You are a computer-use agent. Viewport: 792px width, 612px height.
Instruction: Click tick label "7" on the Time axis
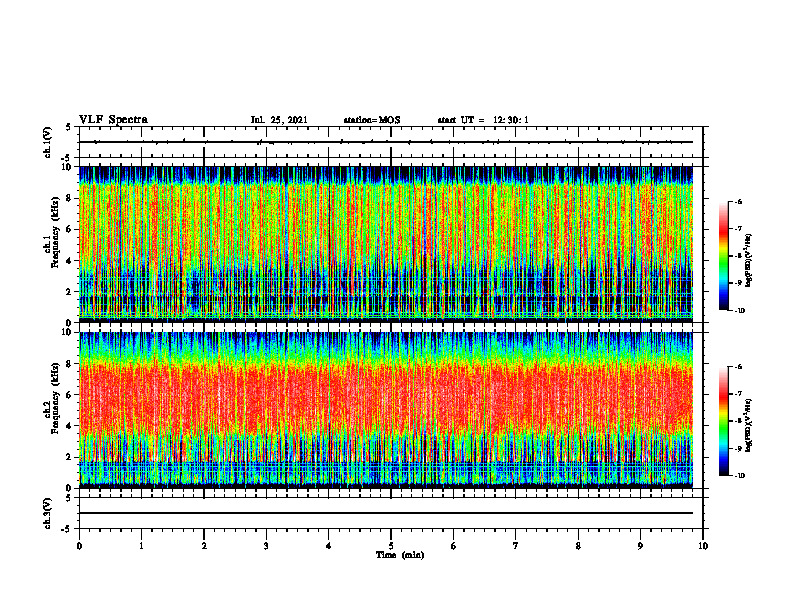516,546
